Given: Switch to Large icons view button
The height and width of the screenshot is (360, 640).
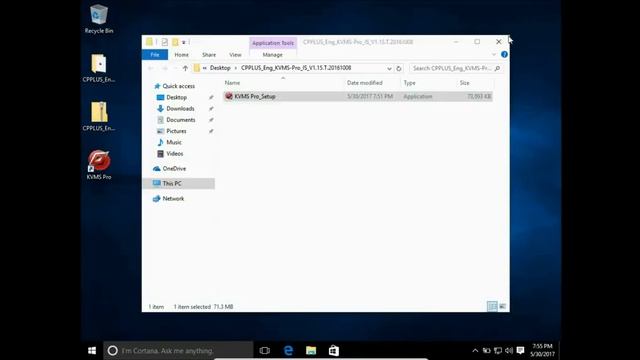Looking at the screenshot, I should tap(503, 306).
